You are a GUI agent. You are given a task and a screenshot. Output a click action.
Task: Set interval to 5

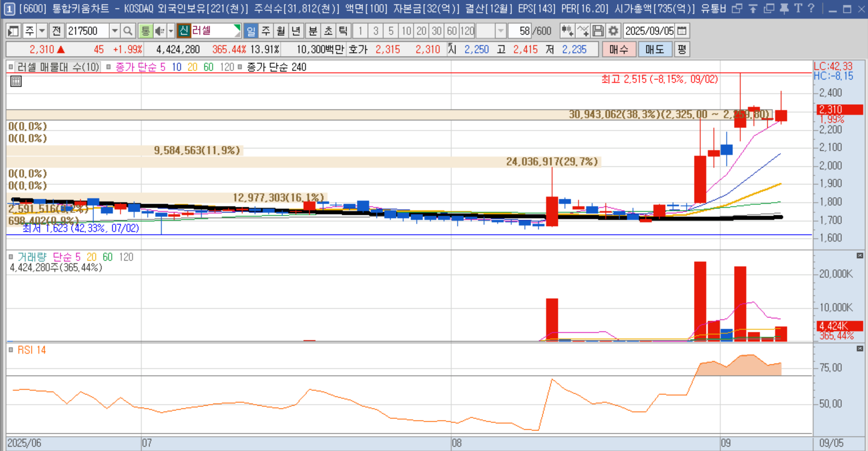pyautogui.click(x=391, y=31)
